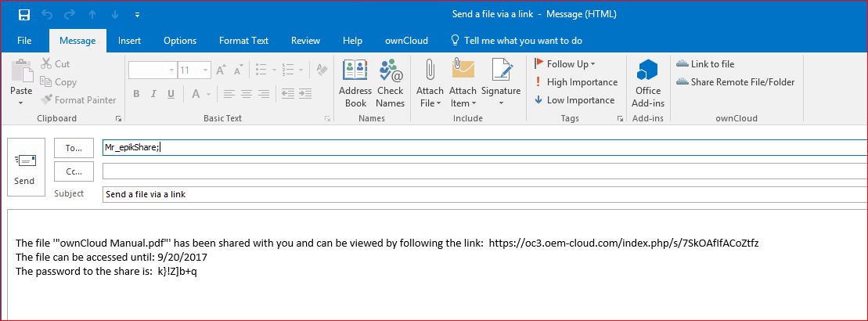Open the Tags dialog launcher
The image size is (868, 321).
tap(620, 118)
